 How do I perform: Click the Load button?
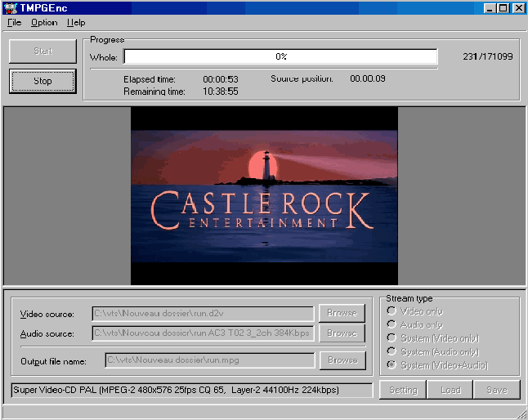(450, 390)
